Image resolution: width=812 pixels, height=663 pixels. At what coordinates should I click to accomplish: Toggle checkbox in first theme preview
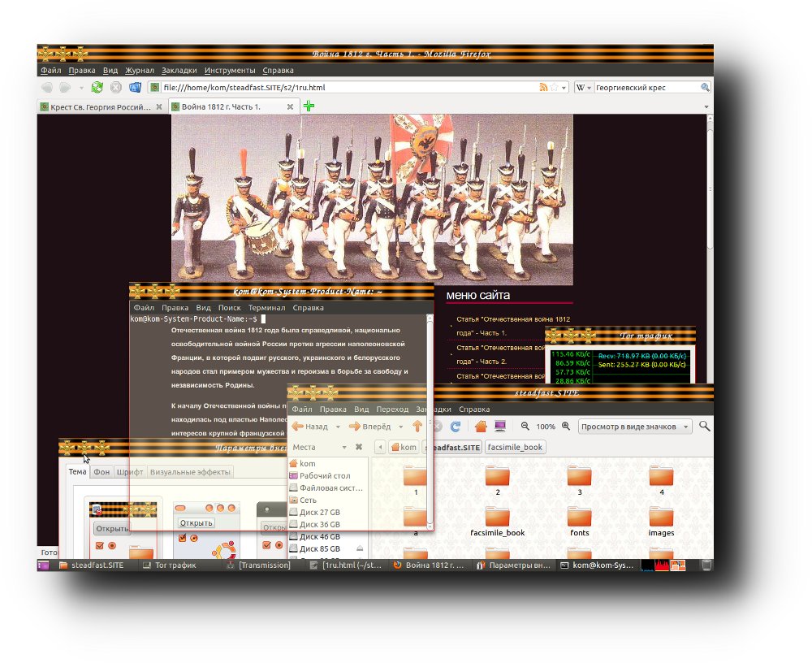click(x=99, y=545)
